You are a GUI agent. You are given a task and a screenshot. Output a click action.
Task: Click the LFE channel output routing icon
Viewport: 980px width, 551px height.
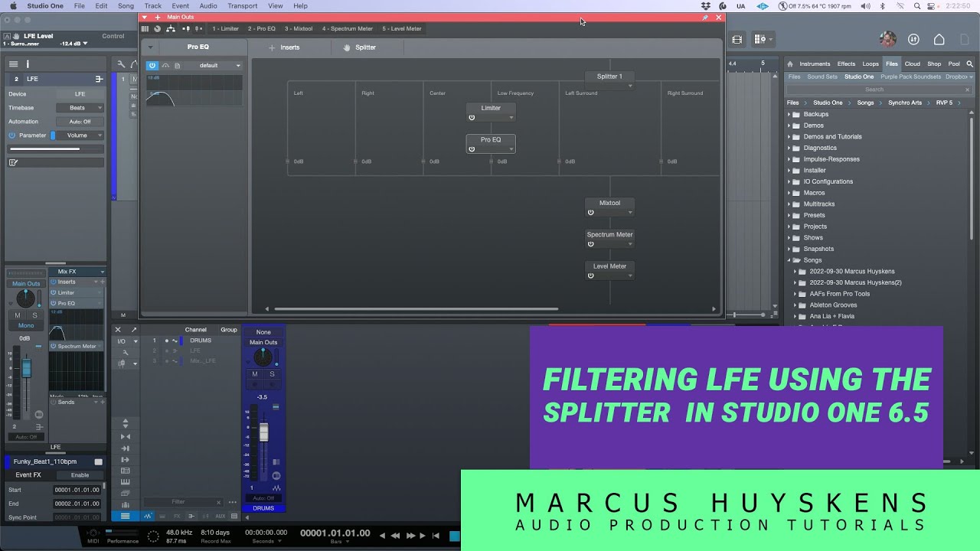99,79
